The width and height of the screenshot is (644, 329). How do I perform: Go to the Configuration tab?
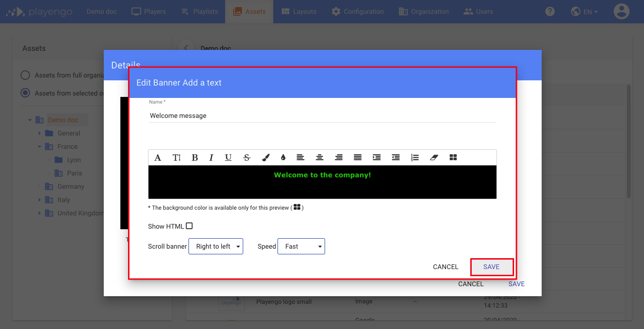pyautogui.click(x=357, y=11)
